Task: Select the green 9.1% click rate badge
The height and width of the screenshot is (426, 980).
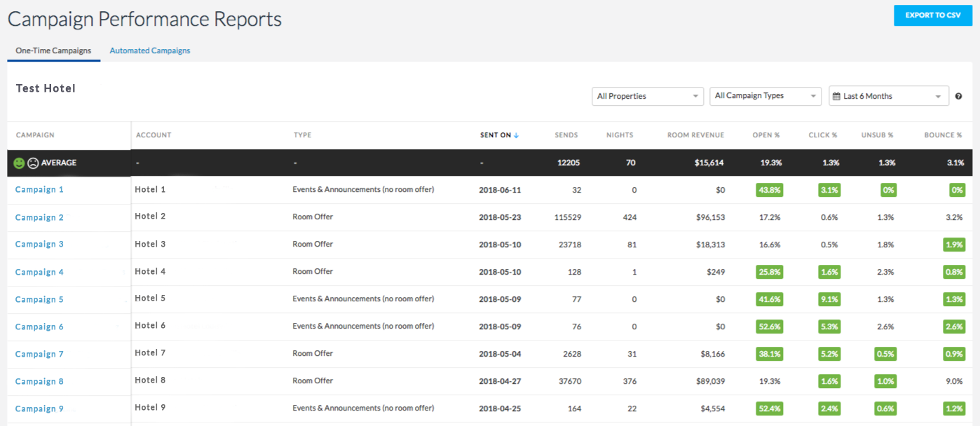Action: coord(828,299)
